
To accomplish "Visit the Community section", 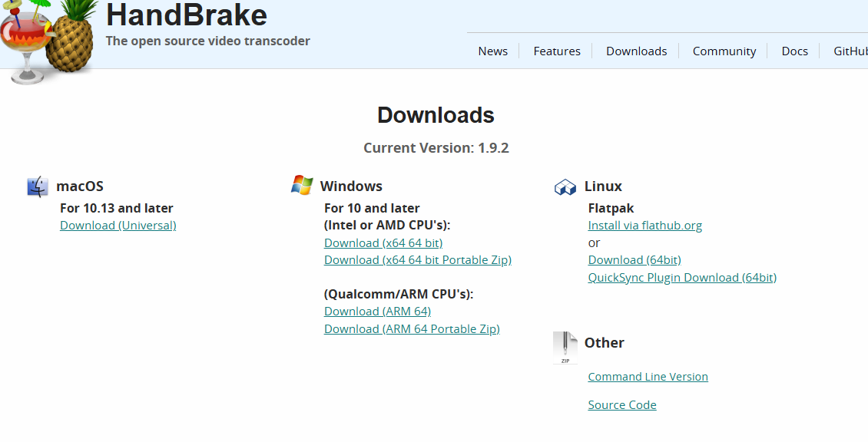I will pyautogui.click(x=724, y=51).
